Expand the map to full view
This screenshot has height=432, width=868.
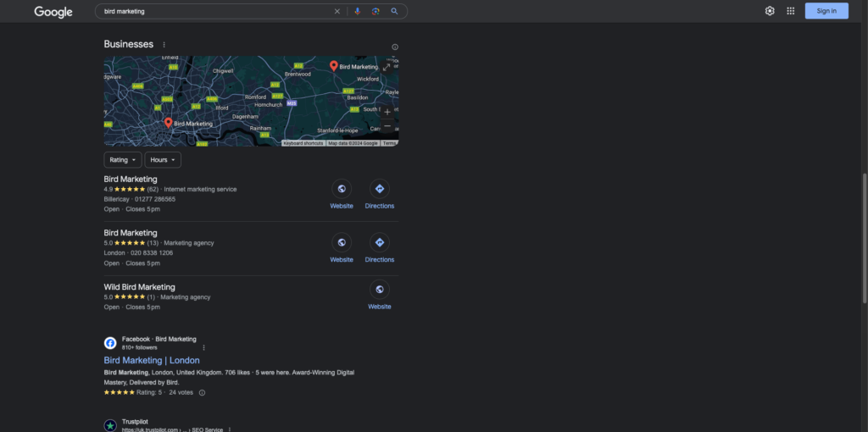click(x=387, y=67)
